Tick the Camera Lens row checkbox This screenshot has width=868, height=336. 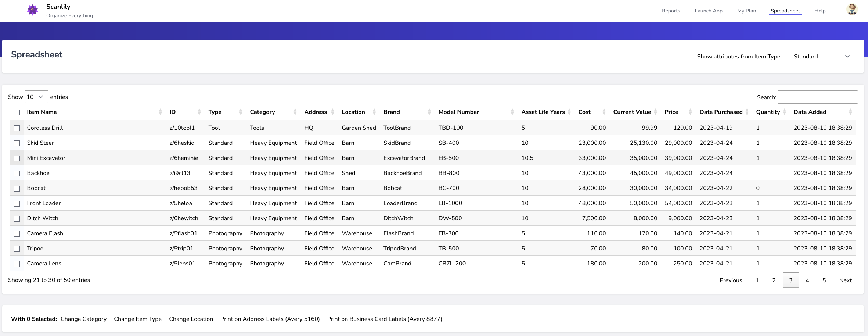17,264
